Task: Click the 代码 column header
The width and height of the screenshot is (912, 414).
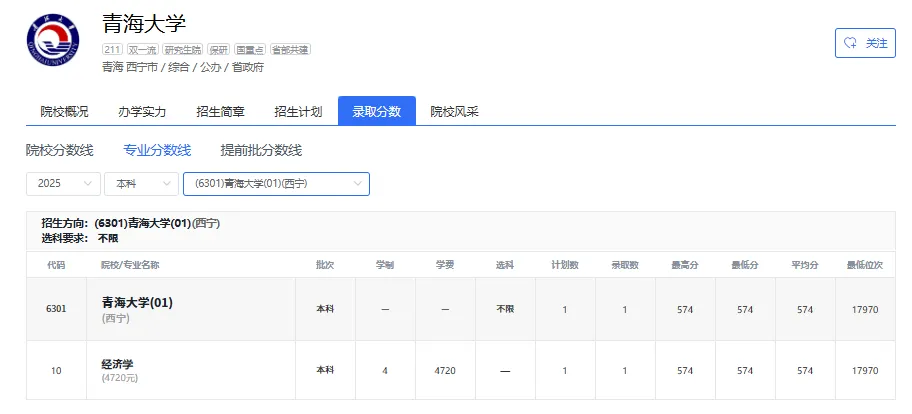Action: [56, 265]
